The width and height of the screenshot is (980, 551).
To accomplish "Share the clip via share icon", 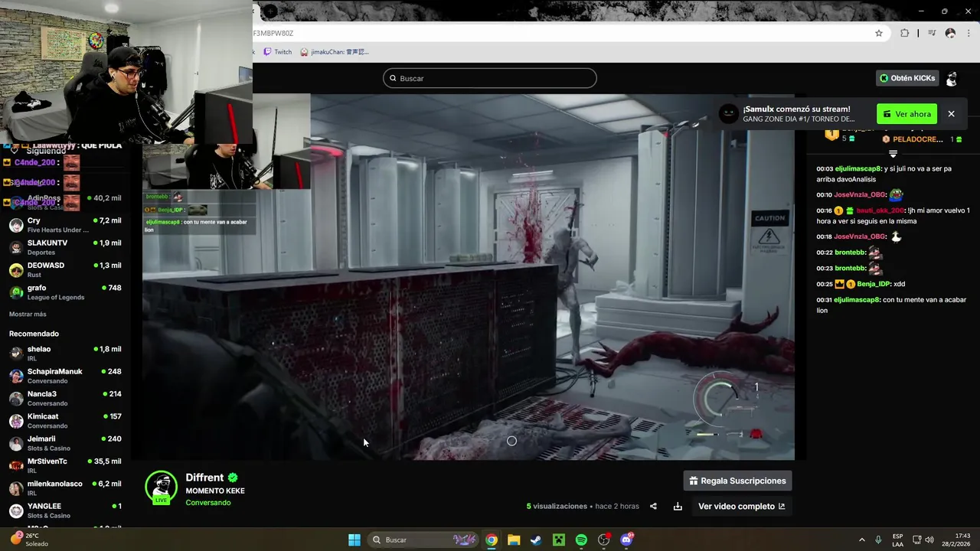I will tap(653, 506).
